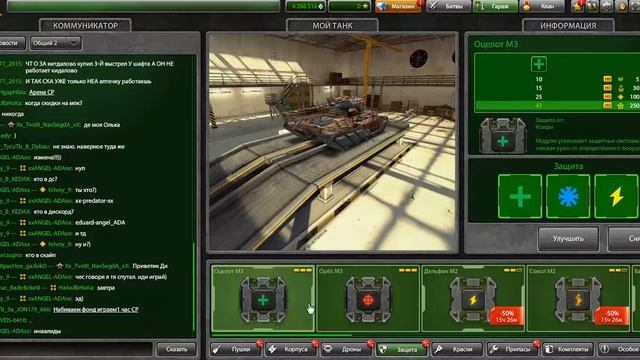Select the stats row with value 25
Image resolution: width=640 pixels, height=360 pixels.
tap(557, 97)
